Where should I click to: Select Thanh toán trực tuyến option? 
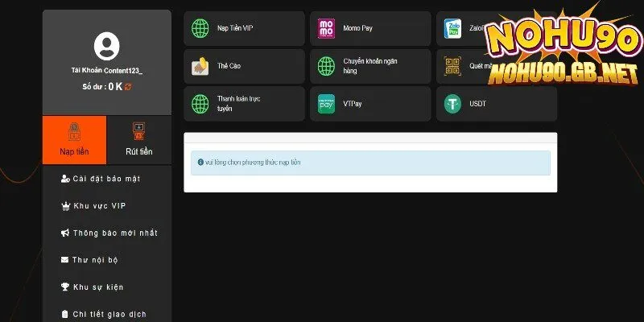point(244,104)
